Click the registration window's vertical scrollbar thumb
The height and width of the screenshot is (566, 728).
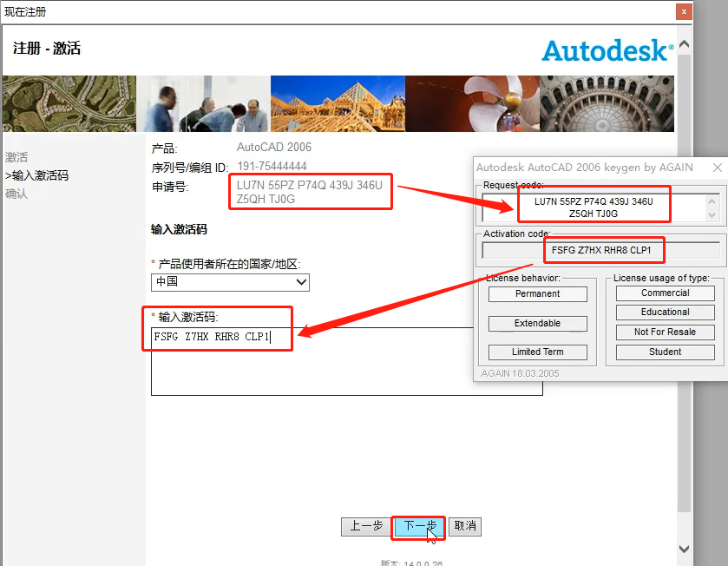(x=684, y=283)
